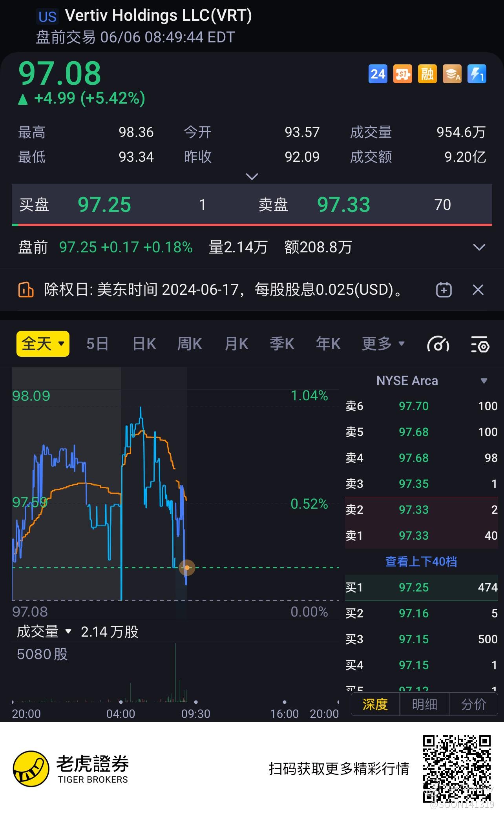Select the 买3 order book row
Image resolution: width=504 pixels, height=816 pixels.
tap(421, 639)
